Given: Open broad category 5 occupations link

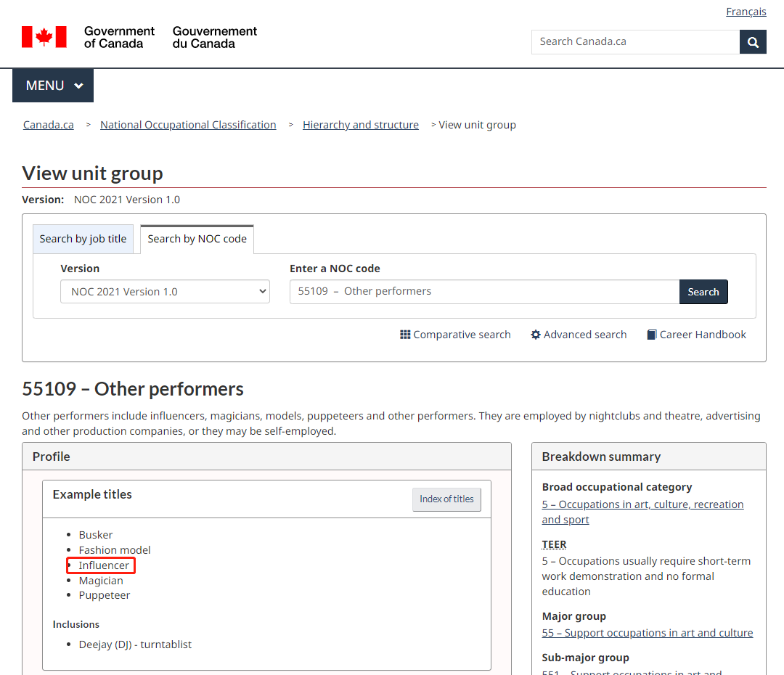Looking at the screenshot, I should tap(642, 512).
